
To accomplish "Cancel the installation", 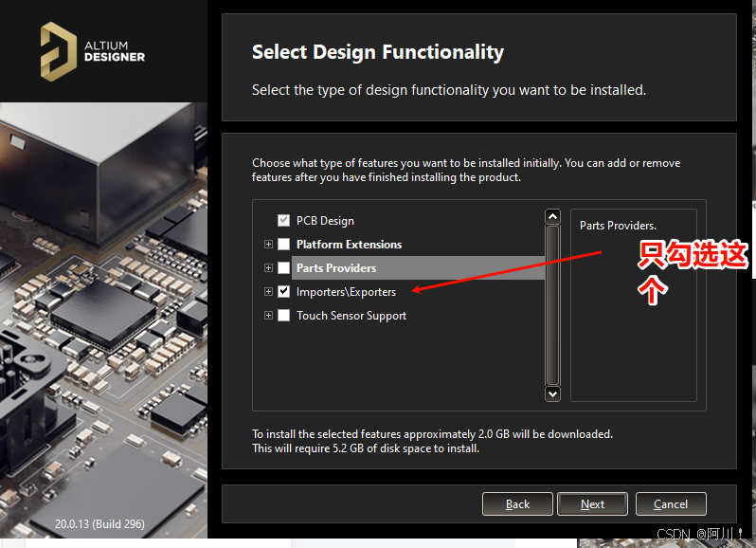I will pos(671,504).
